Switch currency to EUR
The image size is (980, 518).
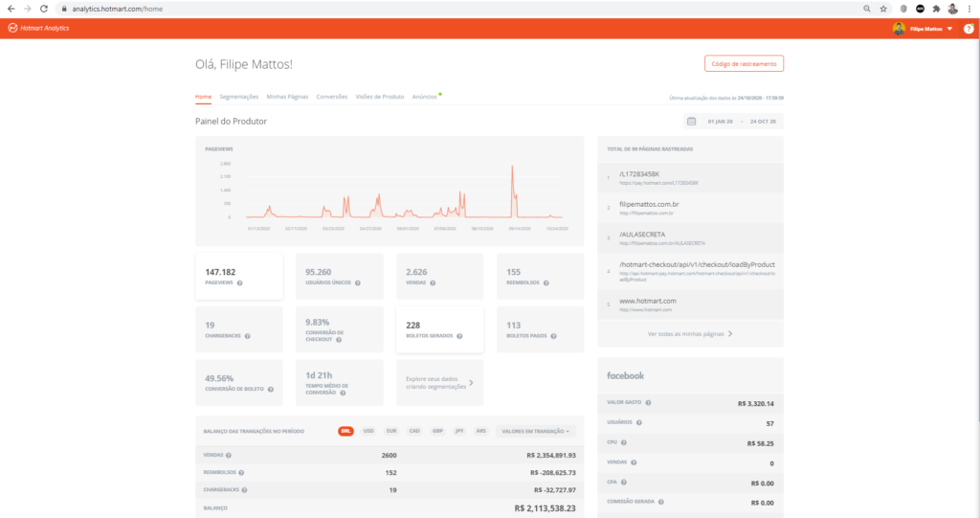[391, 431]
